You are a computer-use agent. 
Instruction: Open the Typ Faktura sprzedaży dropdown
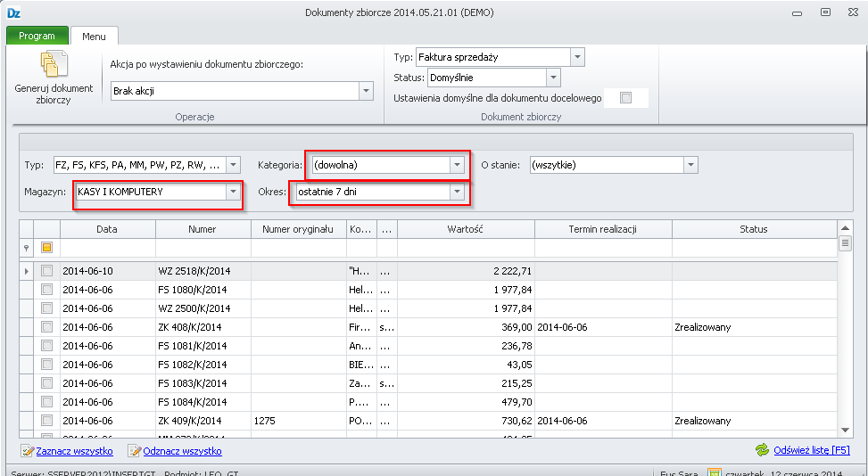pyautogui.click(x=577, y=57)
